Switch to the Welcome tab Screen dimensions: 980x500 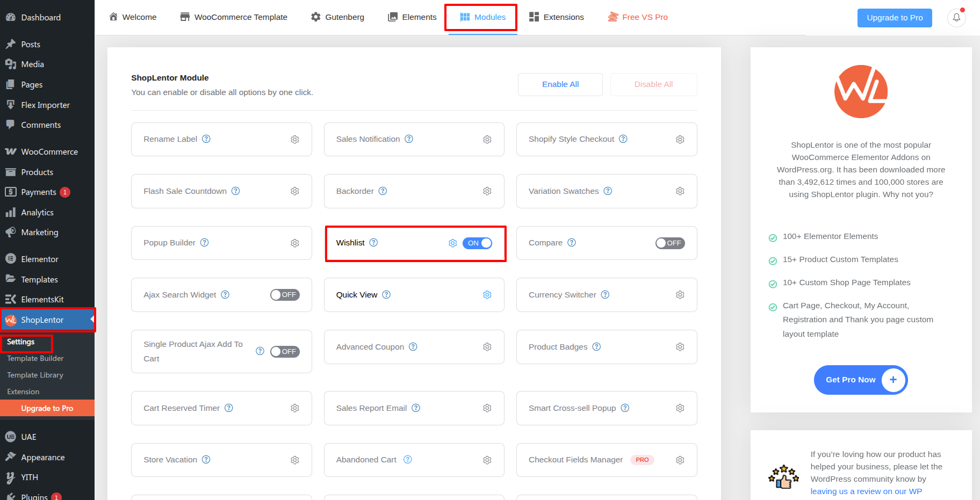point(133,17)
